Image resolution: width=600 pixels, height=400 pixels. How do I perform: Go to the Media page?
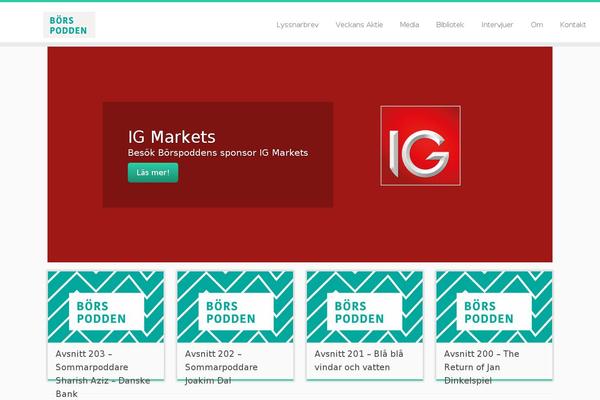(409, 25)
